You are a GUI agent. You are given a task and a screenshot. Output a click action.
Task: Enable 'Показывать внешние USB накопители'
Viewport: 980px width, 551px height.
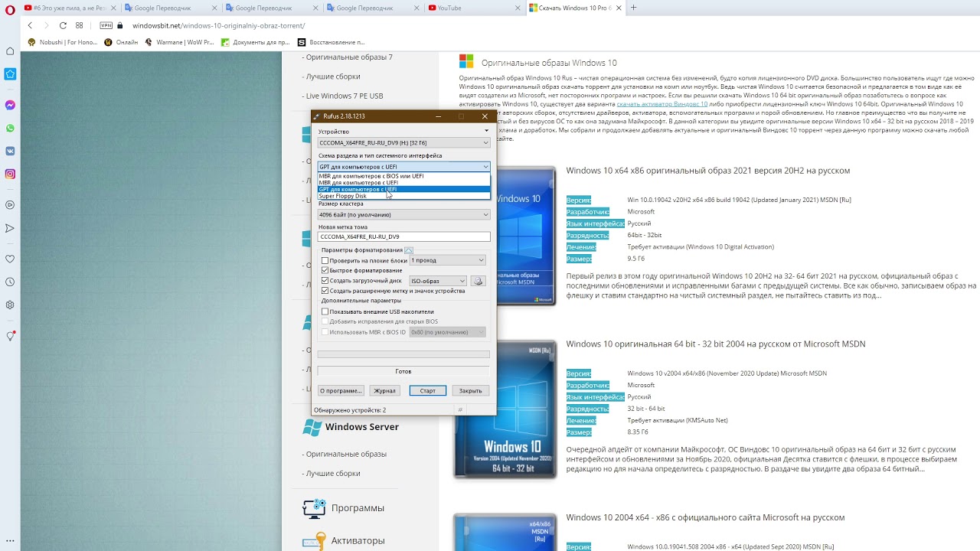pos(325,311)
